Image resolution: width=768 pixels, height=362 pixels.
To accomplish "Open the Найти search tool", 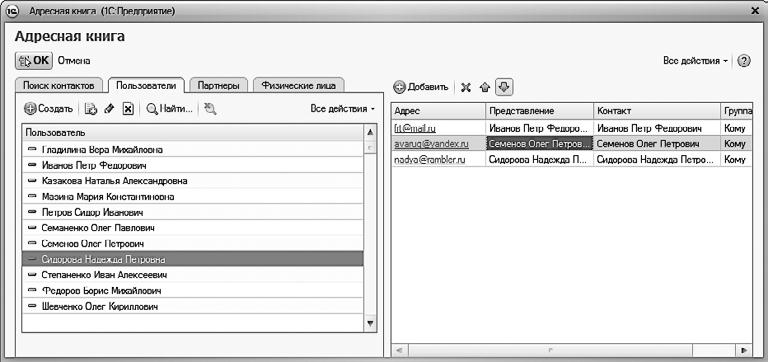I will click(169, 109).
